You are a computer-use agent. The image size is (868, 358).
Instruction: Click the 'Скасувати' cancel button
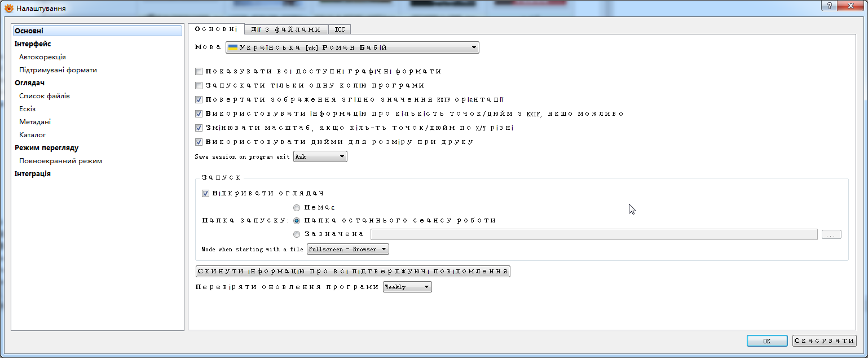(x=825, y=341)
